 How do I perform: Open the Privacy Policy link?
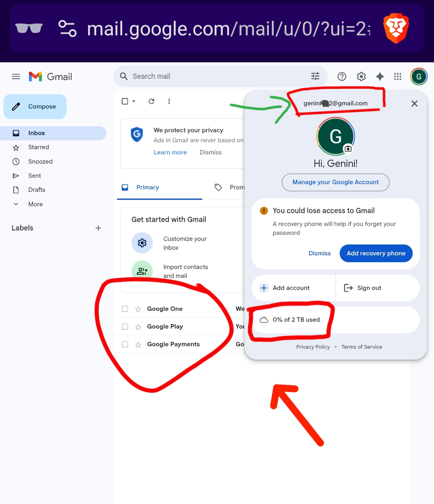pos(313,347)
